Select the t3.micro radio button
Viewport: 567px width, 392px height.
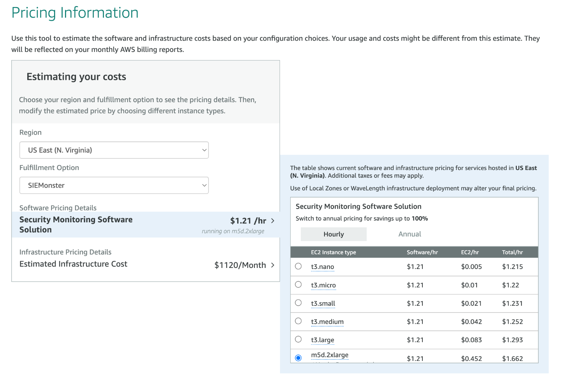(x=298, y=285)
